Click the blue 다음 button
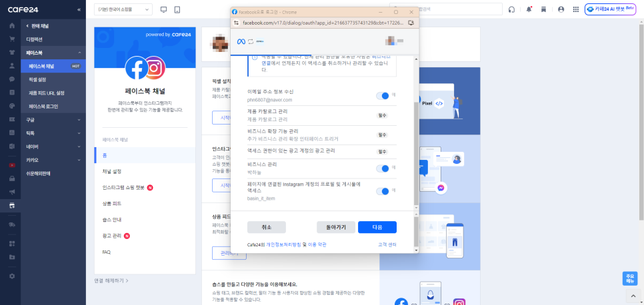Viewport: 644px width, 305px height. coord(377,227)
